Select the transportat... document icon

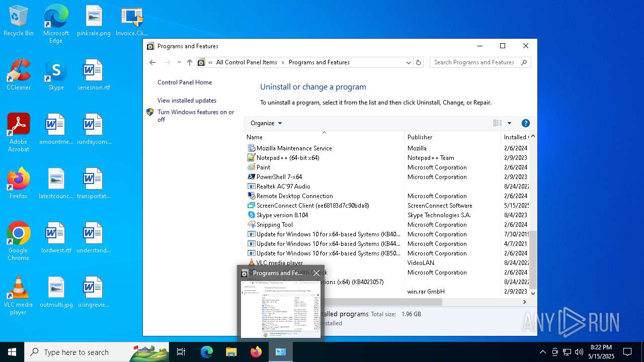[94, 184]
